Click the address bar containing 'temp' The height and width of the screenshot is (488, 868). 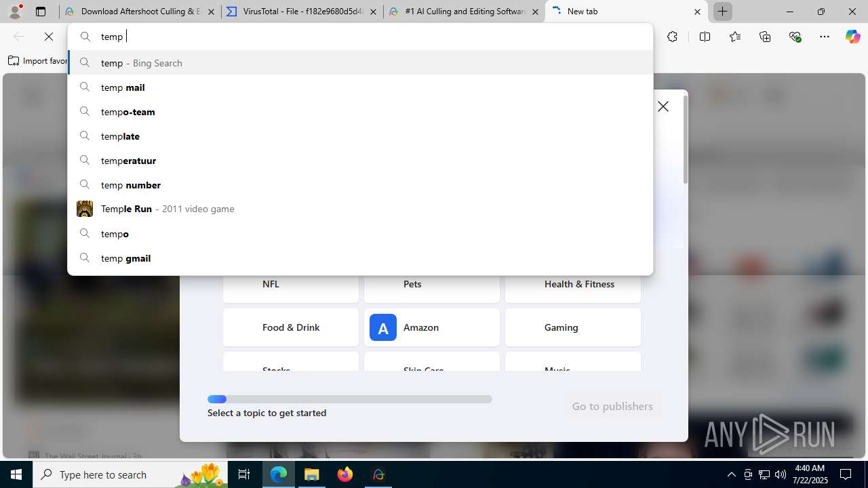[x=360, y=37]
